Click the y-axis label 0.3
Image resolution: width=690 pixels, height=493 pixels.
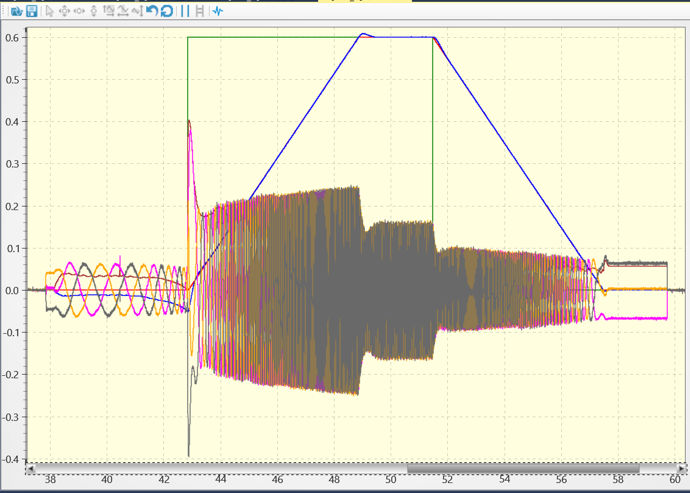[x=12, y=164]
